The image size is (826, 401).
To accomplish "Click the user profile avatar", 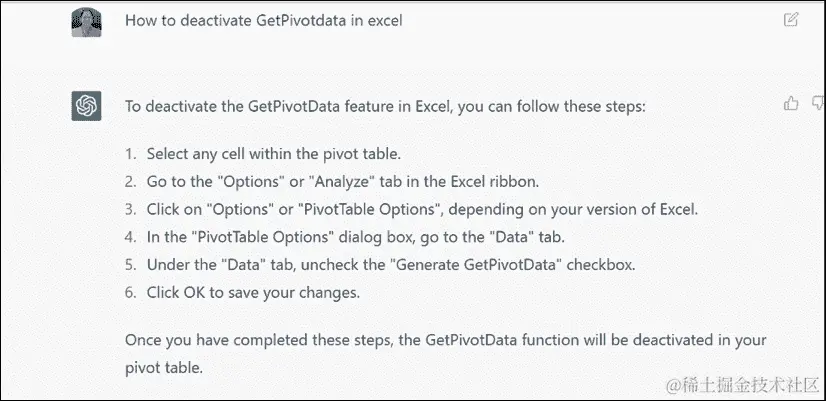I will [x=86, y=22].
